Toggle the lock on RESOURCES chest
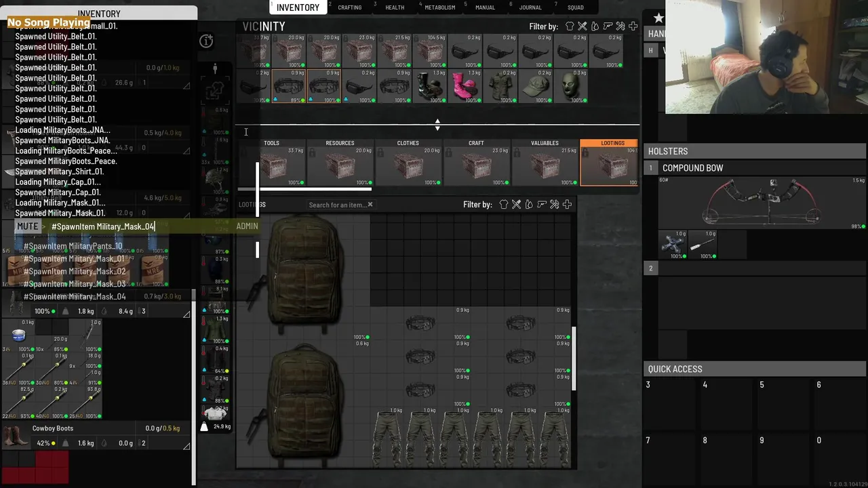This screenshot has height=488, width=868. coord(311,154)
